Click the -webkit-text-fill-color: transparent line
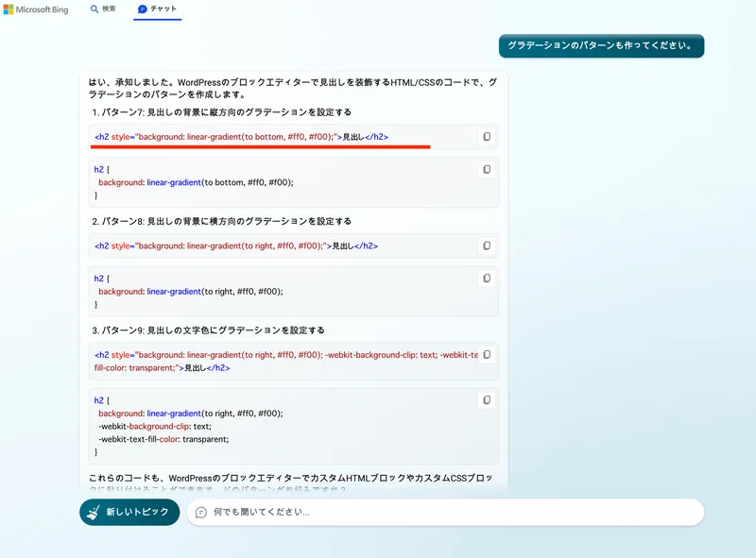 [163, 439]
